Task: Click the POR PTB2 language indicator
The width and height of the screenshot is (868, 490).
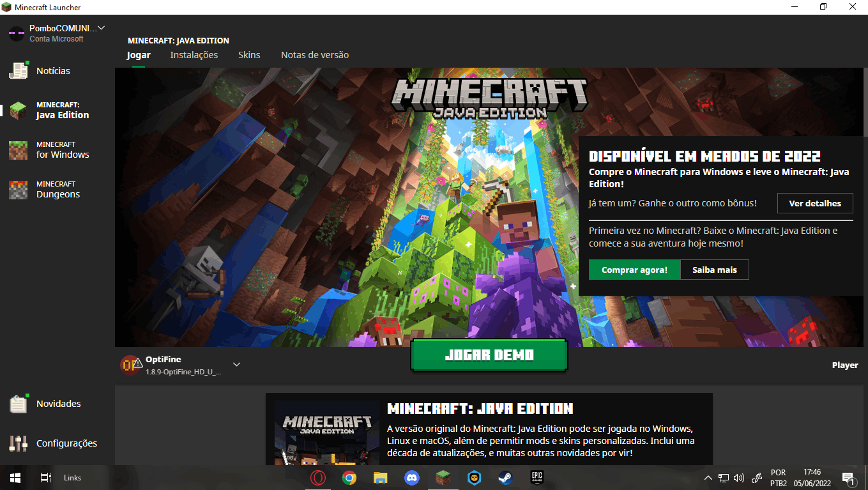Action: click(779, 478)
